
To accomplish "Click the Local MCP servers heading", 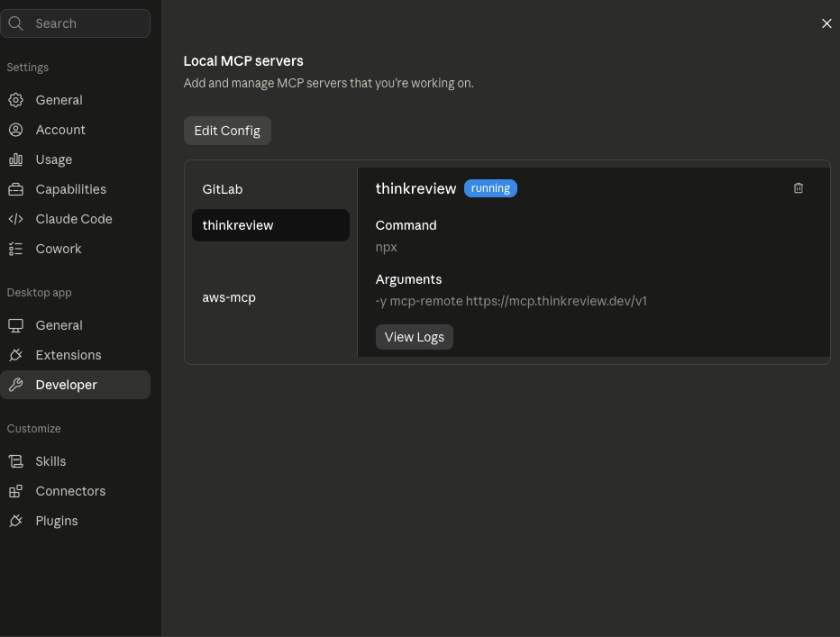I will pyautogui.click(x=243, y=61).
